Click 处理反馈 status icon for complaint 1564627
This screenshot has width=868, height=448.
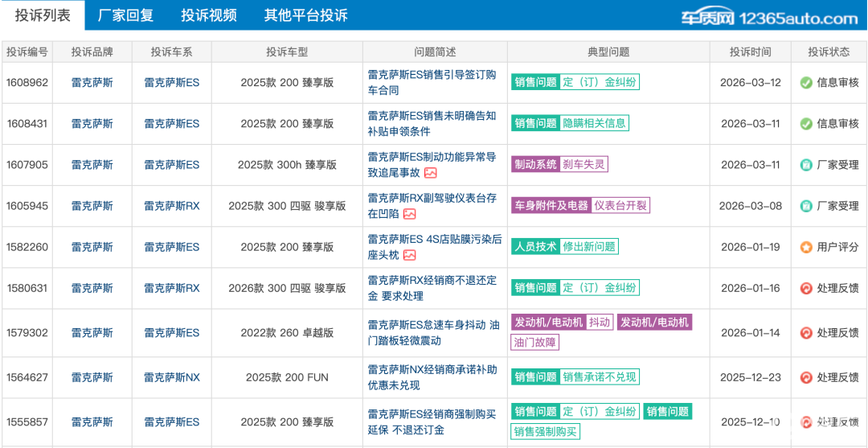[806, 377]
